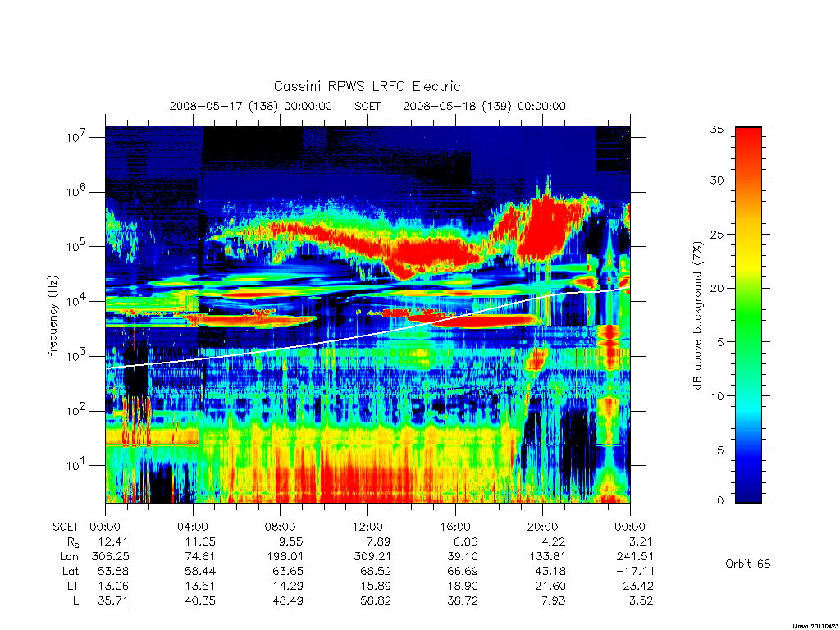Click the Rs value '11.05'
This screenshot has width=840, height=630.
(200, 542)
